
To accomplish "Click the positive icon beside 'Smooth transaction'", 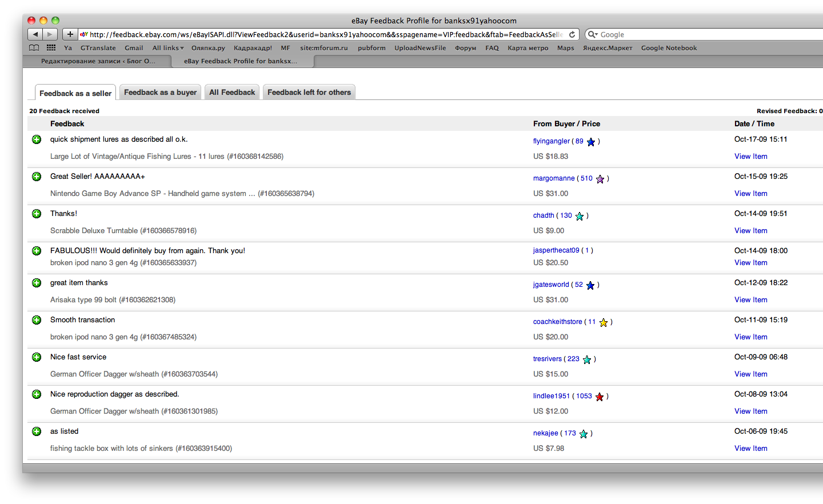I will coord(37,320).
